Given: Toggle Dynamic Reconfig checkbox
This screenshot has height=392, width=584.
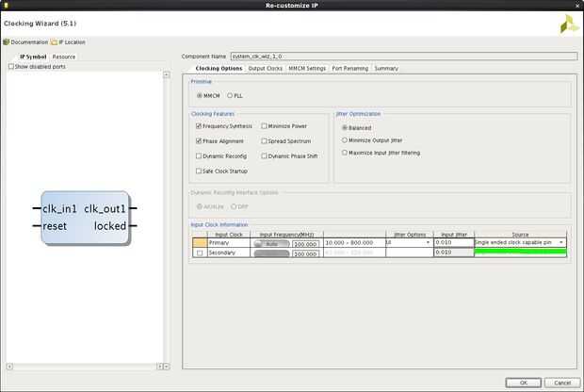Looking at the screenshot, I should coord(199,156).
